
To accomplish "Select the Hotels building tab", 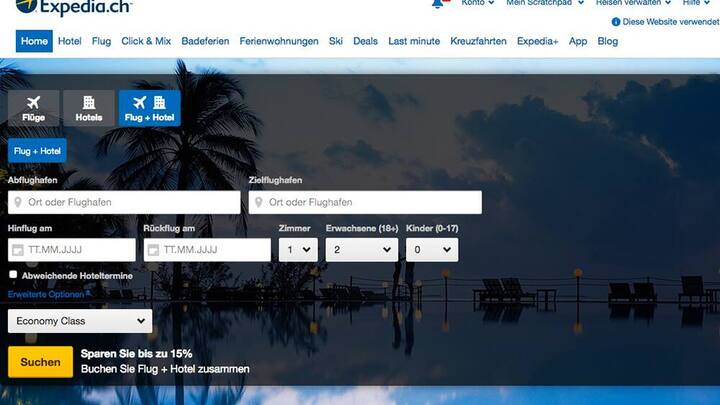I will coord(89,108).
